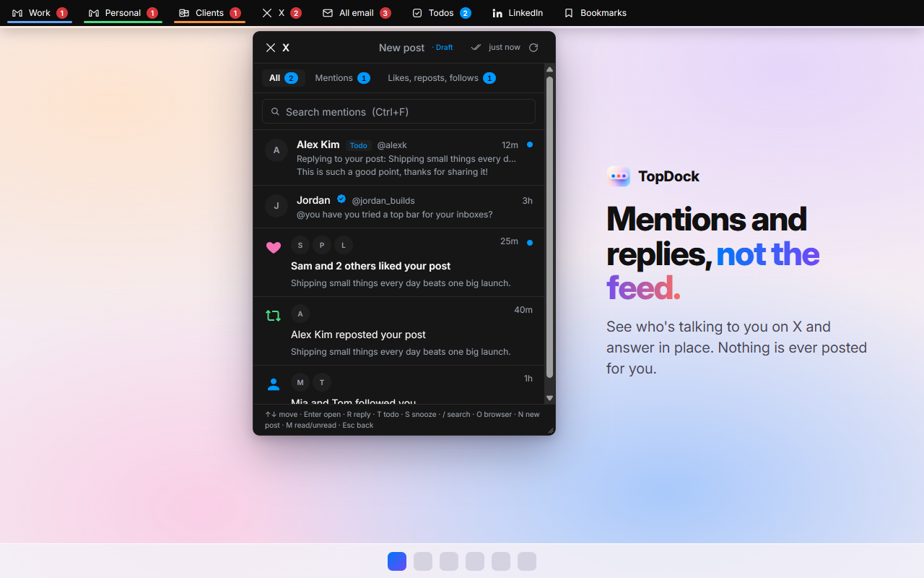Click Jordan's verified badge
This screenshot has height=578, width=924.
click(341, 199)
